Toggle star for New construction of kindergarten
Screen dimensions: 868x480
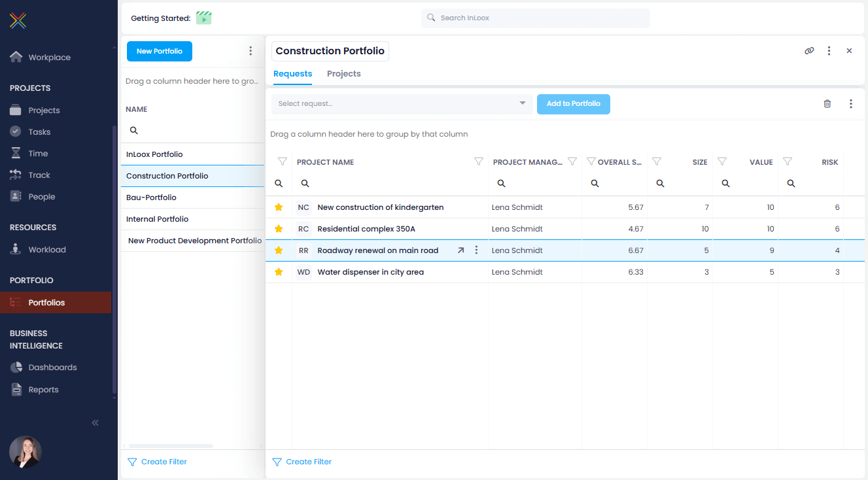coord(279,207)
